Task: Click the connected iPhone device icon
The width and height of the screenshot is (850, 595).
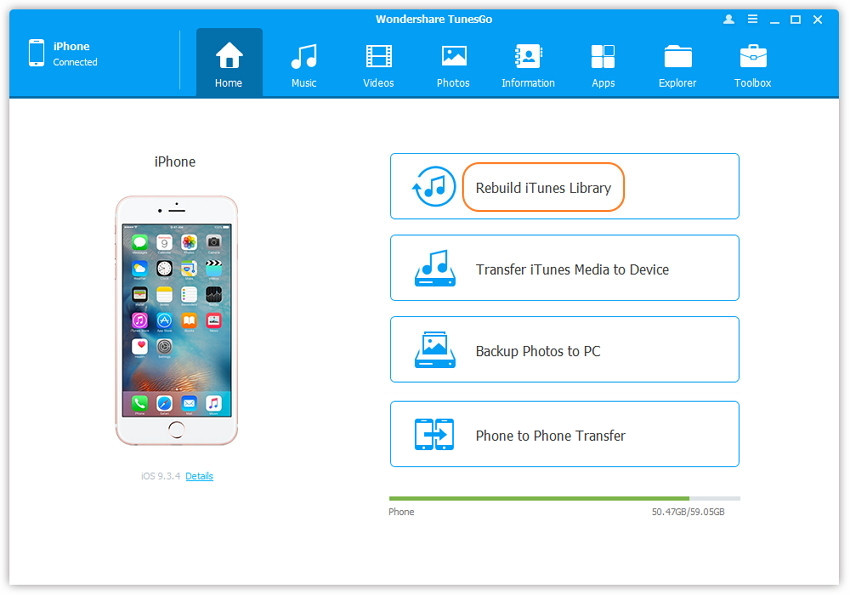Action: tap(36, 53)
